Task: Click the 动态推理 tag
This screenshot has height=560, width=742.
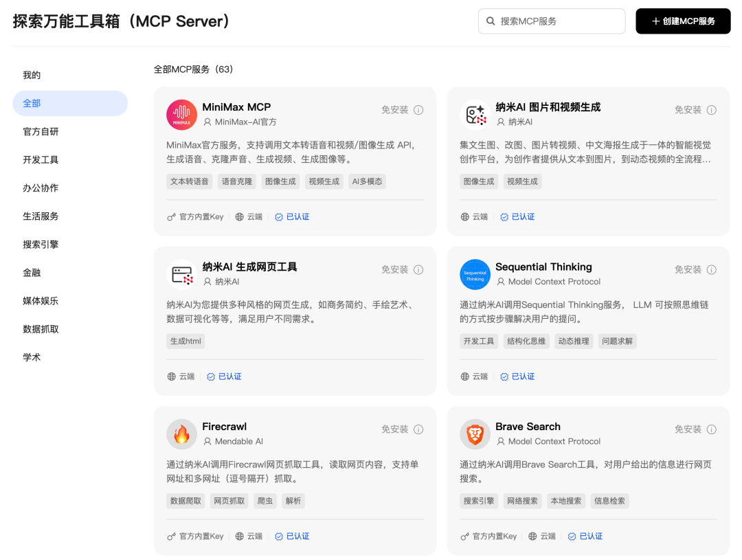Action: (574, 341)
